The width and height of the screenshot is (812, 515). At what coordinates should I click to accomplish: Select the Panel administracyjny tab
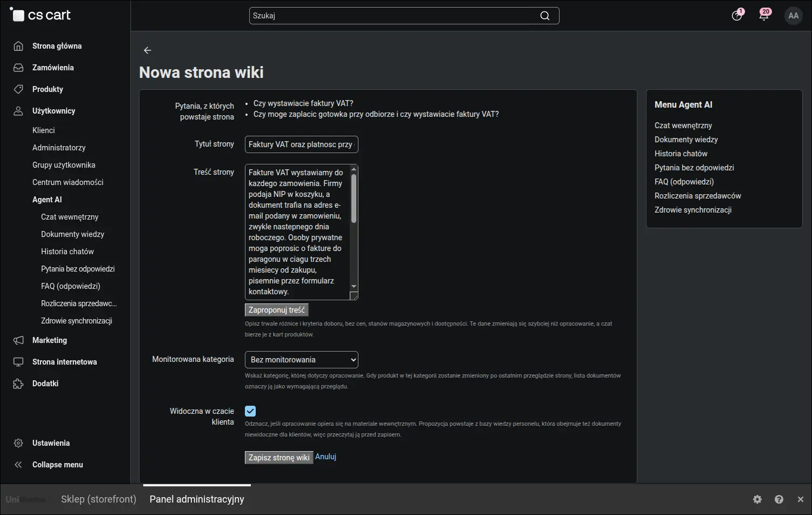(197, 499)
